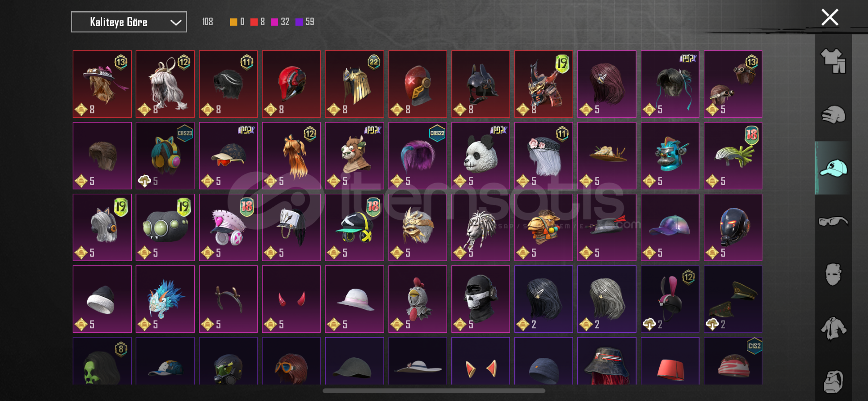
Task: Click the horizontal scrollbar at bottom
Action: (434, 391)
